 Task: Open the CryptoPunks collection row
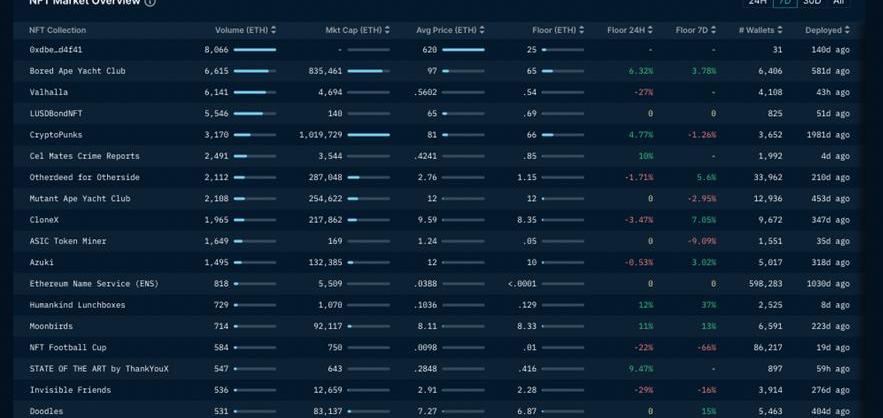click(57, 135)
